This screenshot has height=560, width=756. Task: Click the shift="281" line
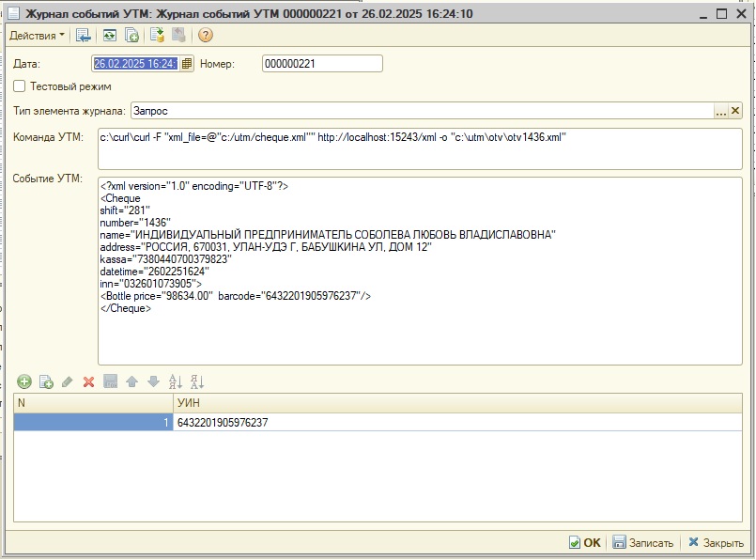(125, 210)
